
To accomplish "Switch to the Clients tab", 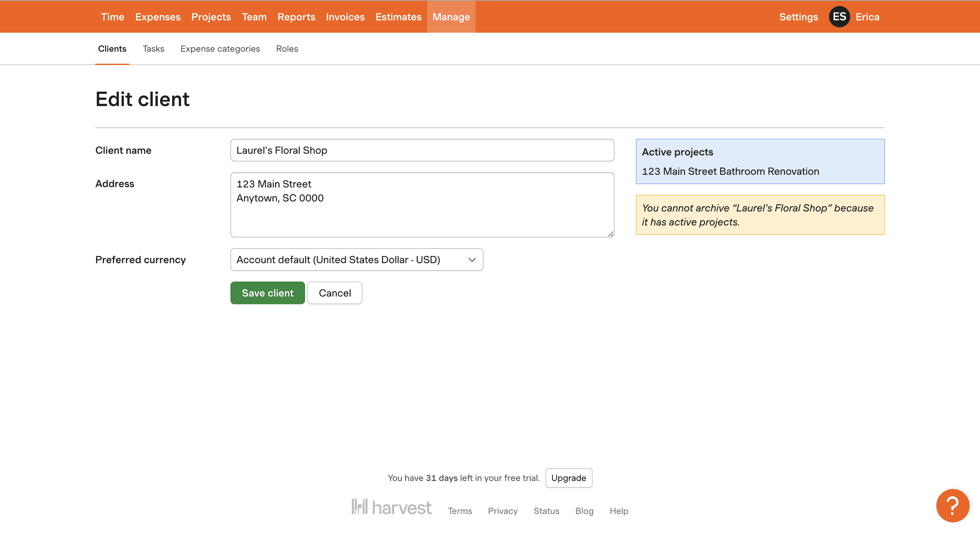I will click(112, 49).
